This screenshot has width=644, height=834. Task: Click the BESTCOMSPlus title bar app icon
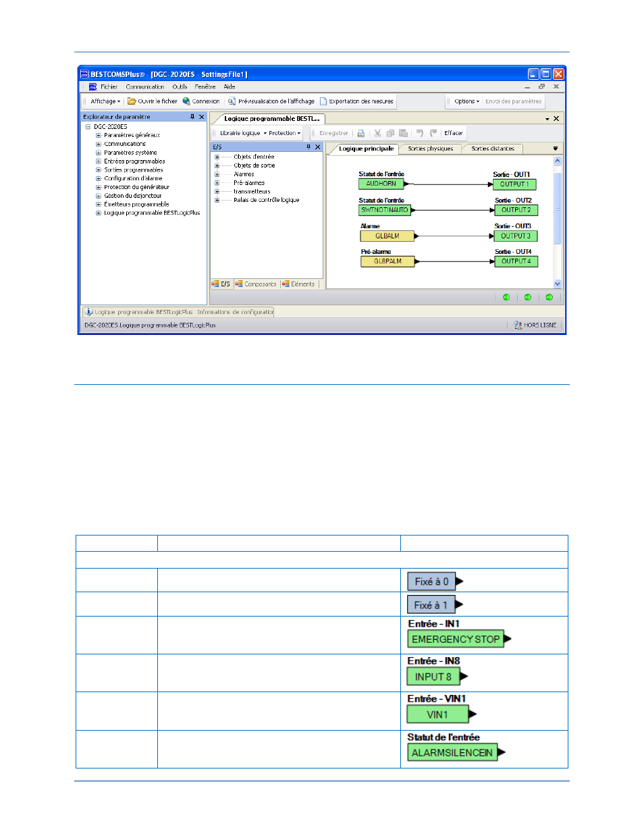pyautogui.click(x=84, y=74)
